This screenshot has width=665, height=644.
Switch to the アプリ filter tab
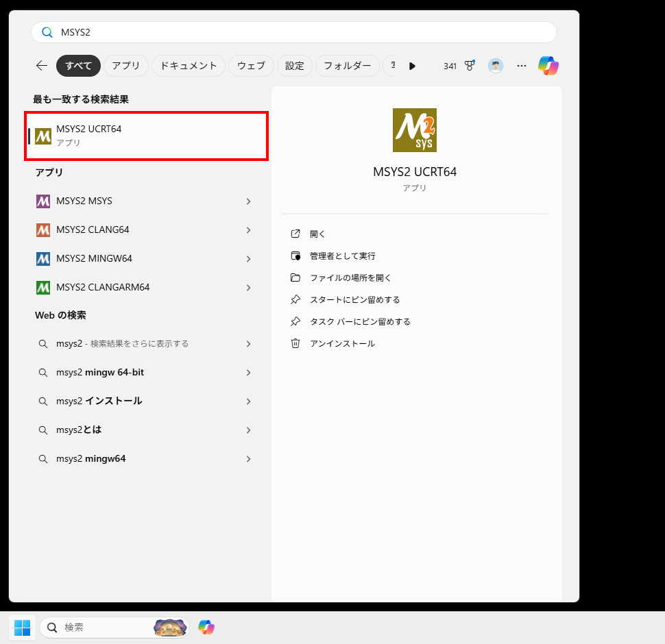126,65
